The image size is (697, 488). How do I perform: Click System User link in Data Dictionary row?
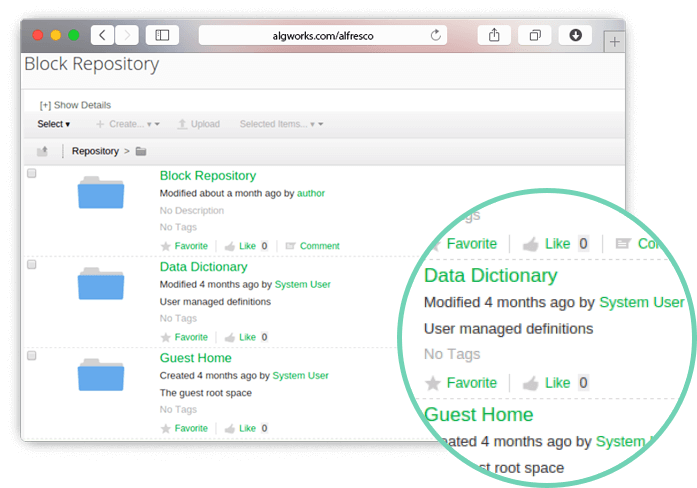point(302,284)
